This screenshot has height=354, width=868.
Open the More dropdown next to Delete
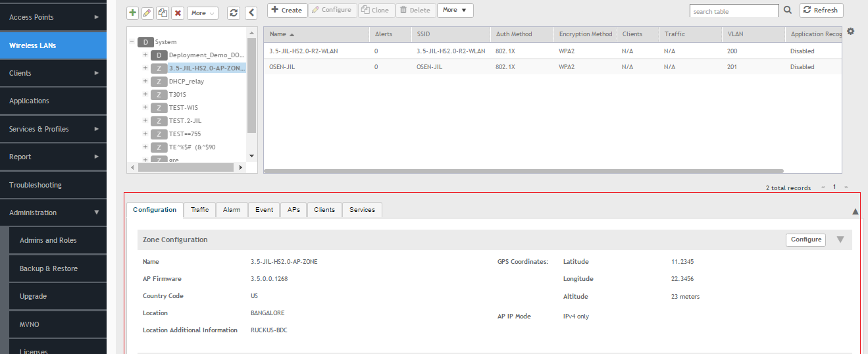click(455, 10)
